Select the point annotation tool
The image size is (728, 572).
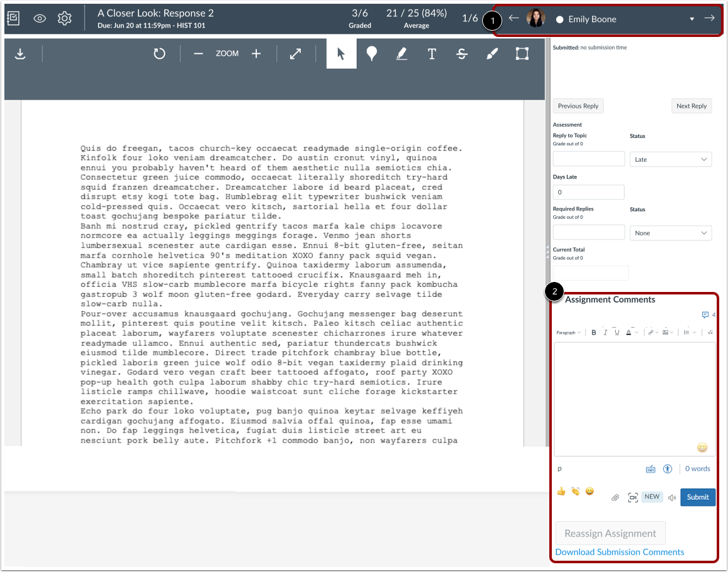pos(372,53)
